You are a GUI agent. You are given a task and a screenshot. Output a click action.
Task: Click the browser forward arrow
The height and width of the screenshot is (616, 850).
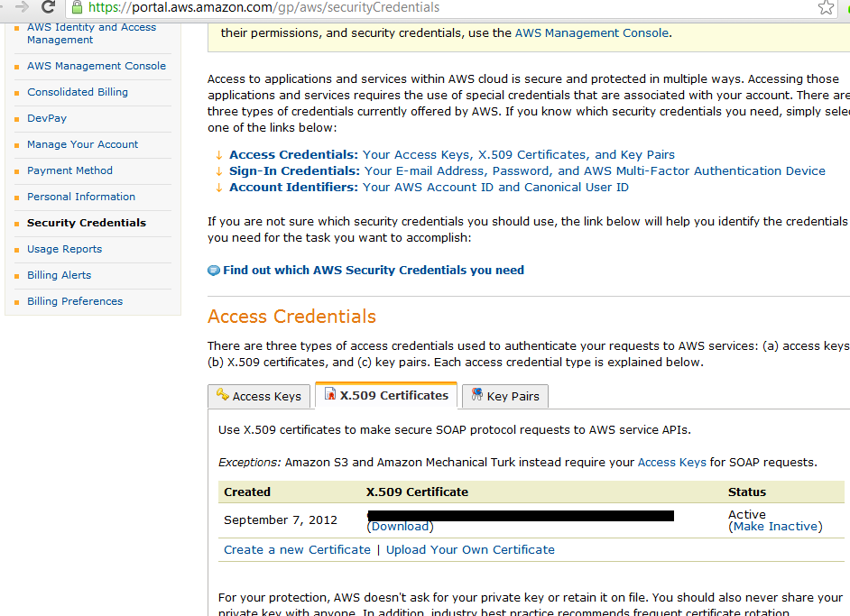pos(20,7)
